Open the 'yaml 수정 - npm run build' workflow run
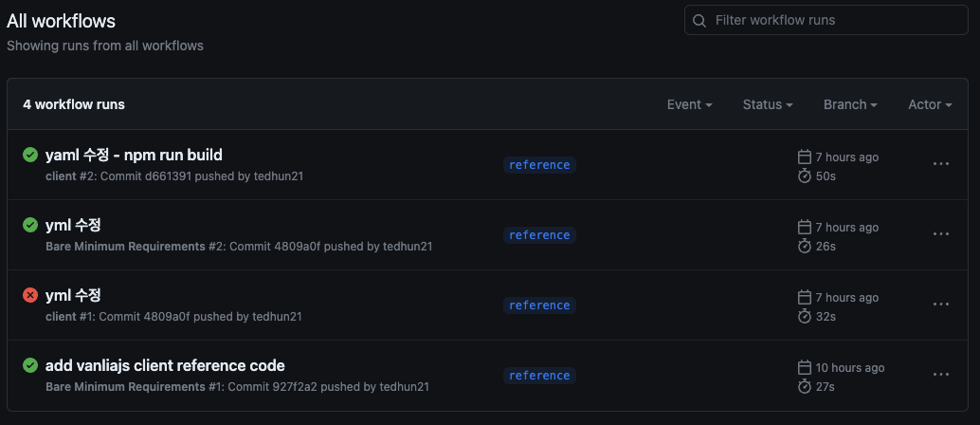Image resolution: width=980 pixels, height=425 pixels. (x=134, y=155)
